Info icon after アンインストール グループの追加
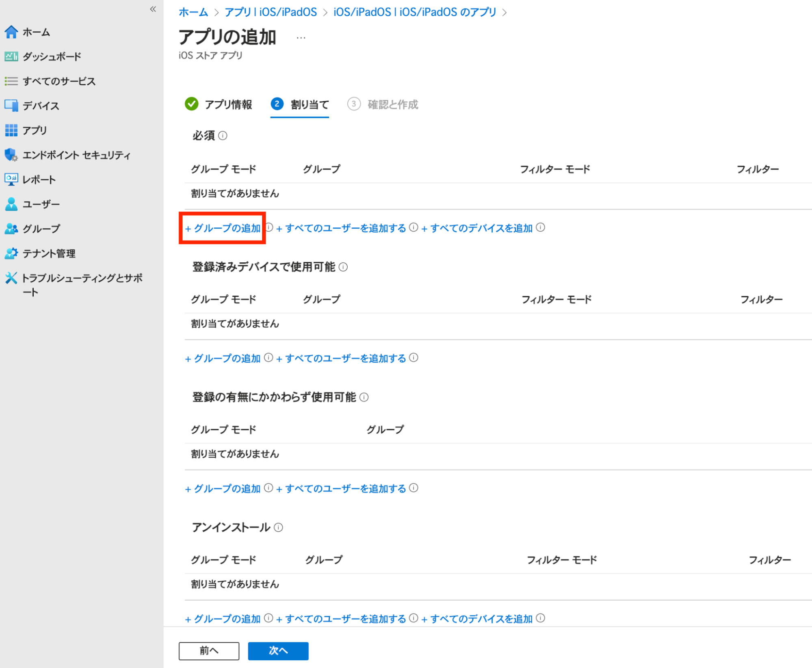The width and height of the screenshot is (812, 668). pos(269,618)
